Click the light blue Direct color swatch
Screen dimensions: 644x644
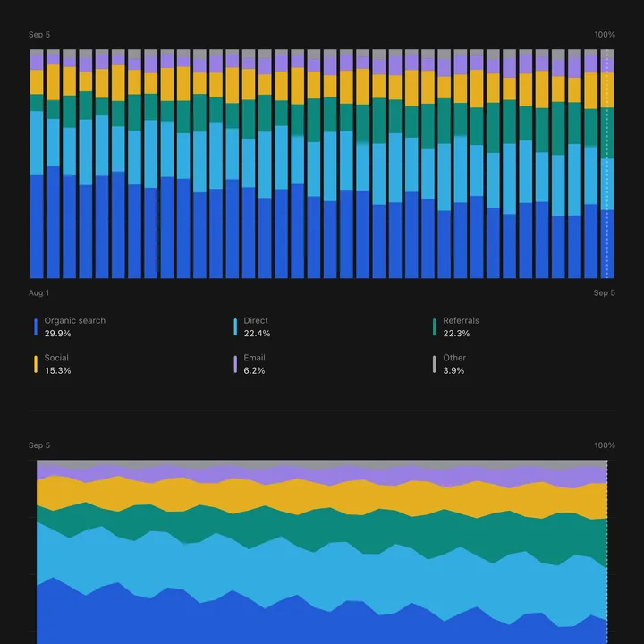235,327
